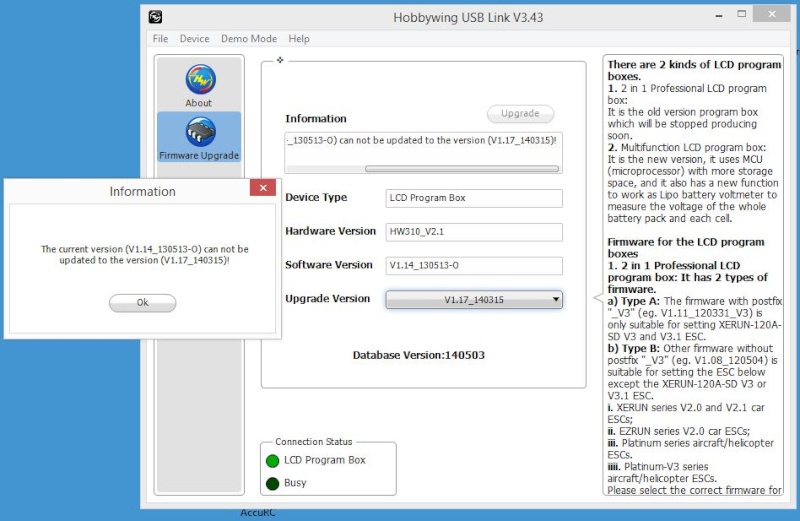Click the Device Type field LCD Program Box
Screen dimensions: 800x521
tap(474, 198)
